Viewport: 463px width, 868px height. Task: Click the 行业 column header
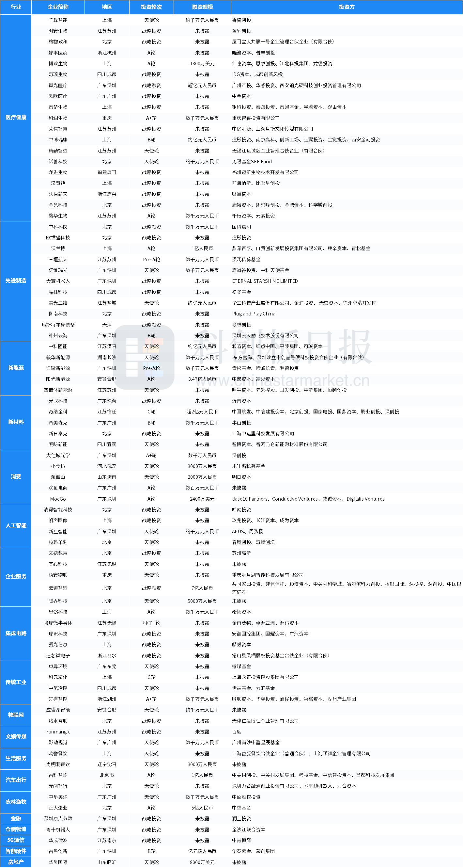pos(16,7)
